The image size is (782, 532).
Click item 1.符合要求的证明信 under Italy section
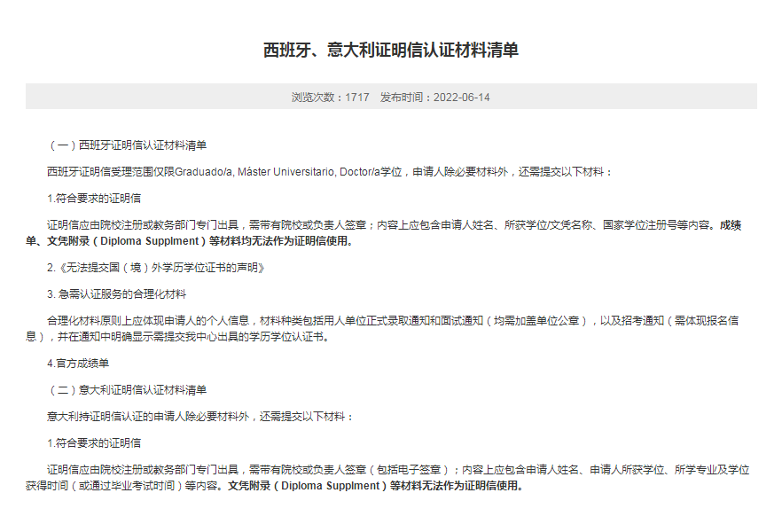(94, 442)
